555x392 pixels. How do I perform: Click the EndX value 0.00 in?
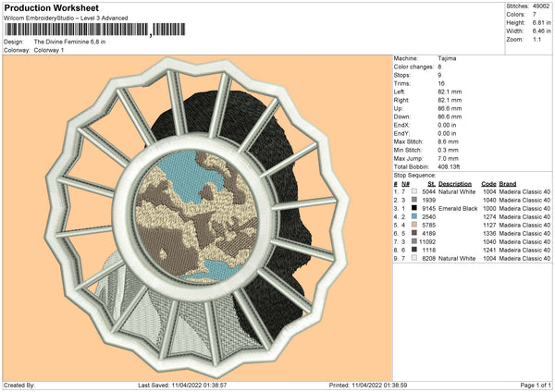447,125
